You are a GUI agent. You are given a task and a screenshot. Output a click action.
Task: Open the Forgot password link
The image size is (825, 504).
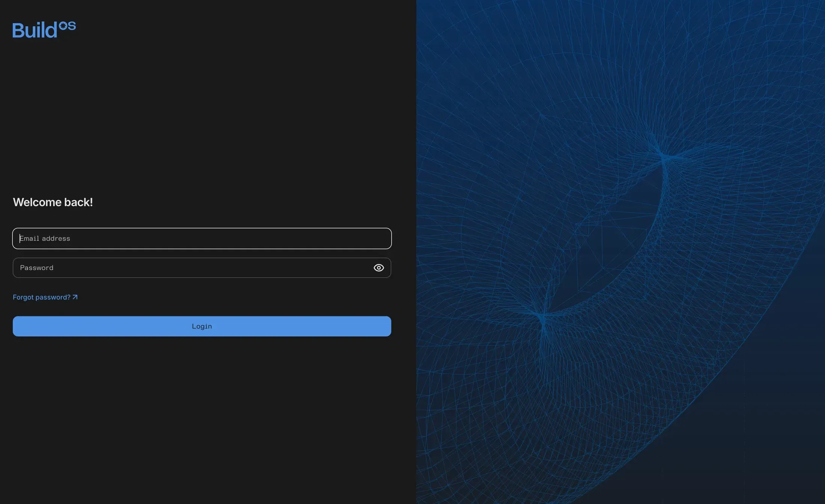(x=45, y=297)
